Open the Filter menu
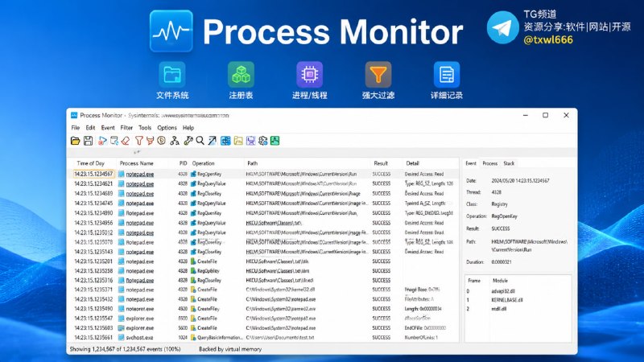 pyautogui.click(x=126, y=128)
